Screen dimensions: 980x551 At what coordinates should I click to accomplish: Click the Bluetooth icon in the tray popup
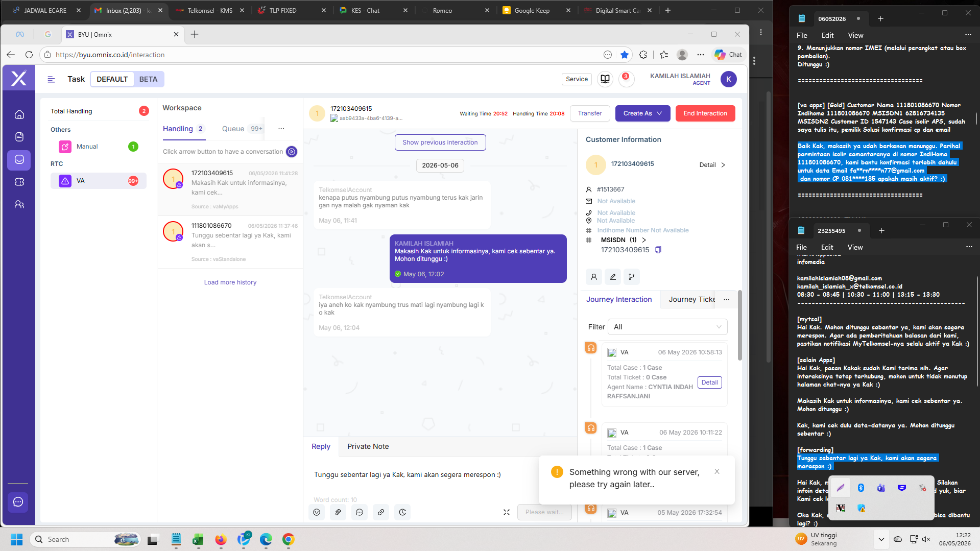[861, 488]
